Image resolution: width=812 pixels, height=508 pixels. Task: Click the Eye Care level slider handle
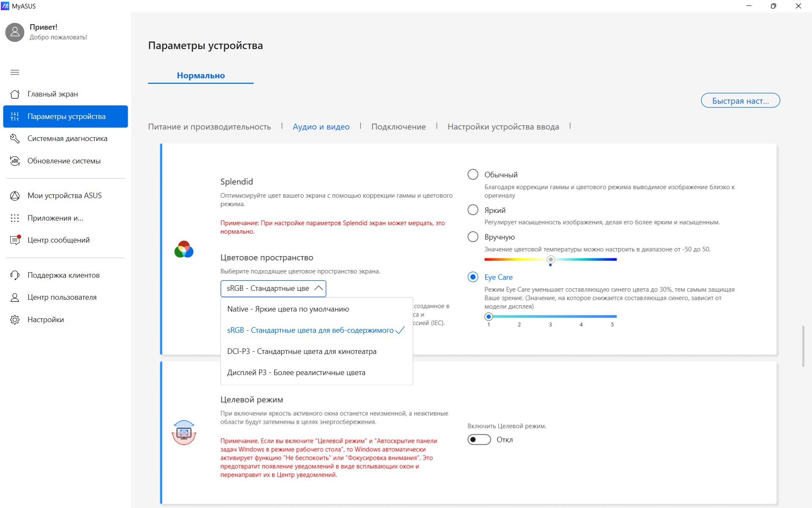coord(488,316)
